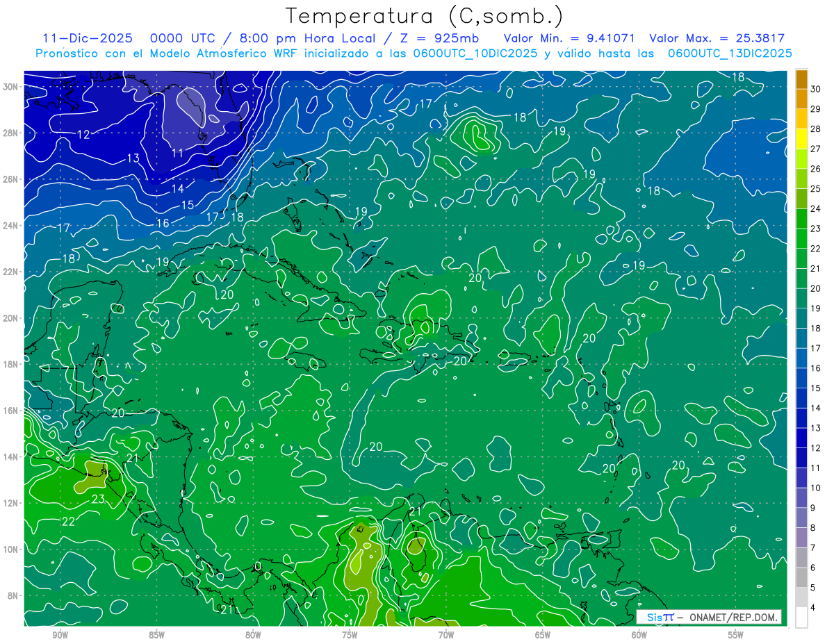Screen dimensions: 834x644
Task: Click the '70W' longitude axis label
Action: pyautogui.click(x=446, y=635)
